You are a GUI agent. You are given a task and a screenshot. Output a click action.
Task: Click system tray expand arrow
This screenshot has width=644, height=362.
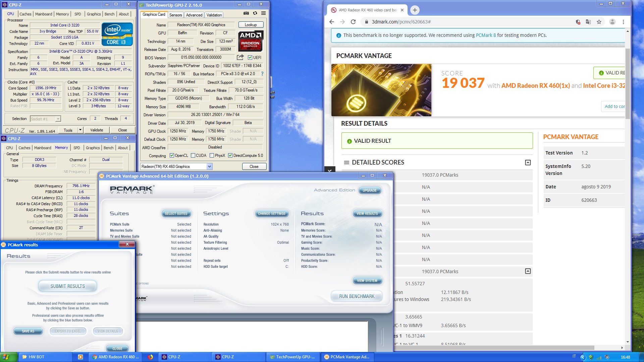click(583, 357)
